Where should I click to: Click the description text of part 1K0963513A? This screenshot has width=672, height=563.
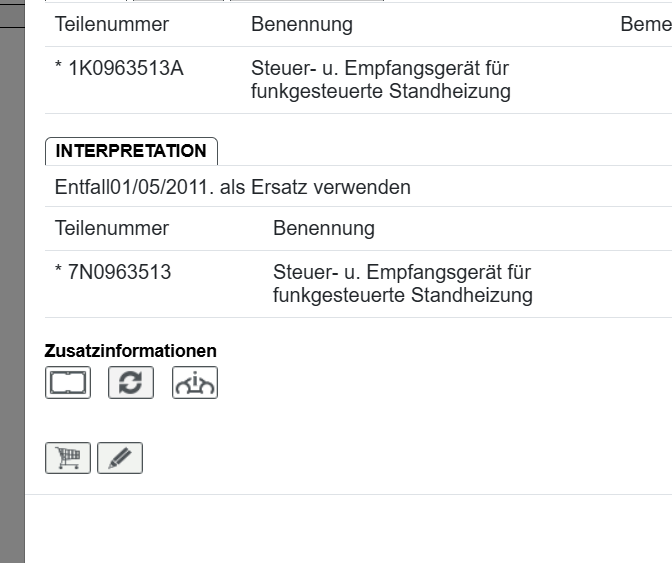pyautogui.click(x=381, y=81)
